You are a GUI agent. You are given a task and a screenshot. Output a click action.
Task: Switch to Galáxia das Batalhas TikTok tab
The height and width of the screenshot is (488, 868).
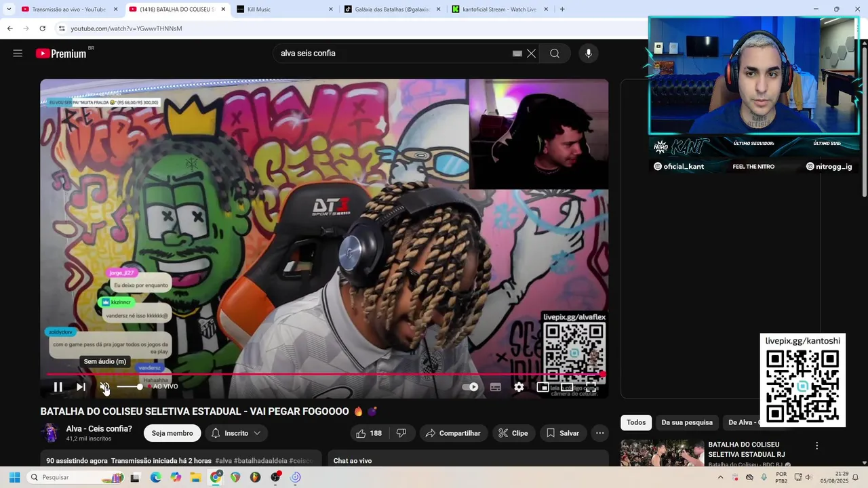click(x=391, y=9)
